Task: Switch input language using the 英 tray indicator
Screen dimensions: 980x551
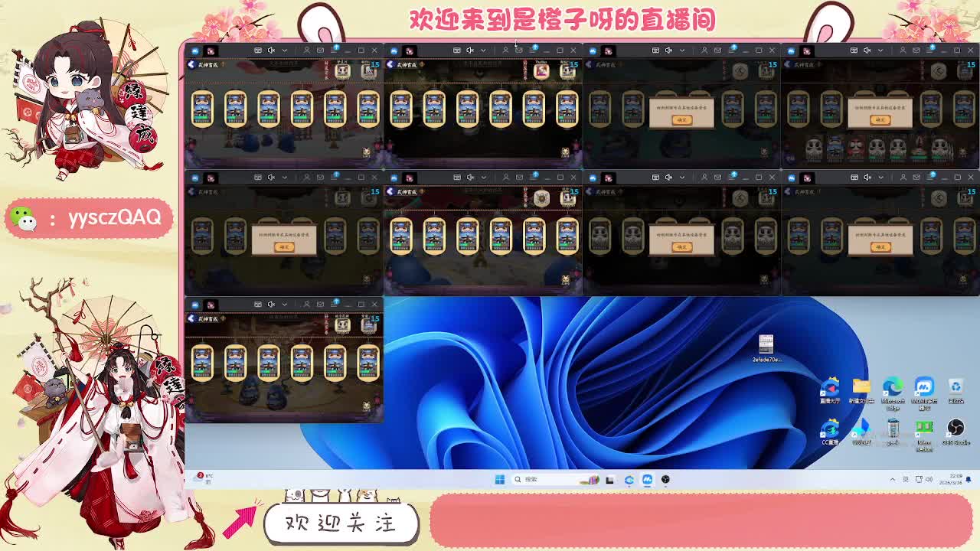Action: [905, 480]
